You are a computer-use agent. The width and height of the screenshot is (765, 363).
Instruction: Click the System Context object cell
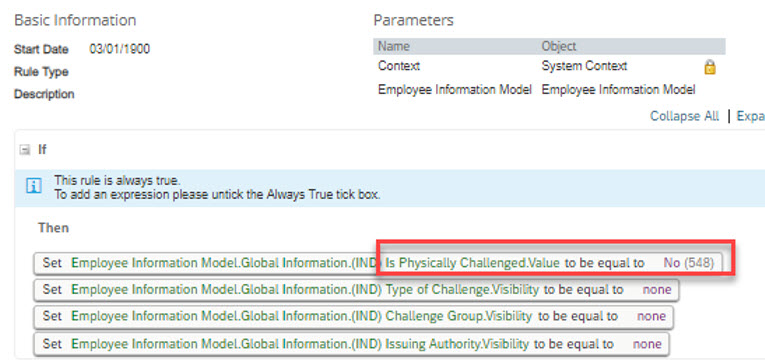(x=584, y=66)
